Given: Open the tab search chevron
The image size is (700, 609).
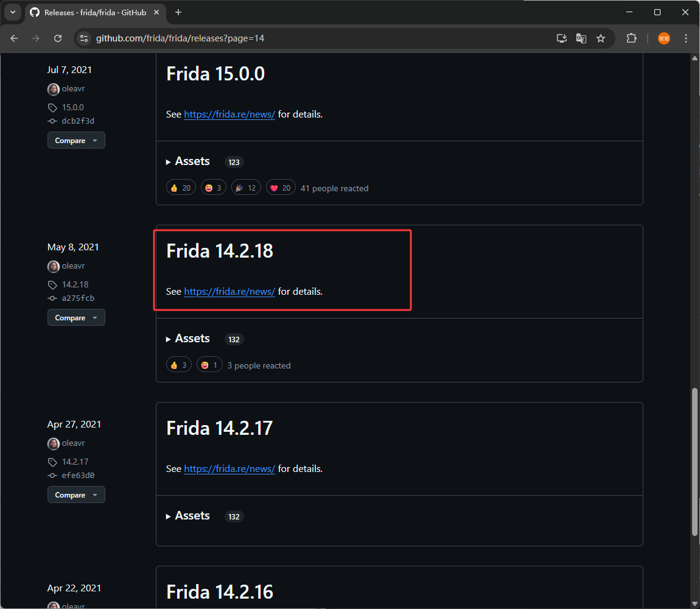Looking at the screenshot, I should click(13, 12).
